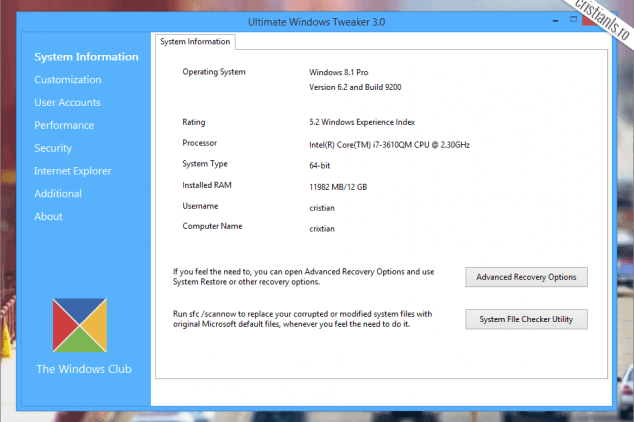Go to User Accounts settings
The height and width of the screenshot is (422, 634).
67,103
